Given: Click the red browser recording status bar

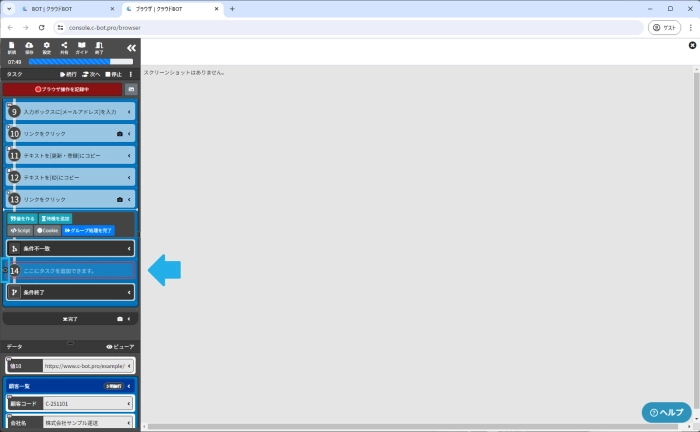Looking at the screenshot, I should [x=62, y=89].
